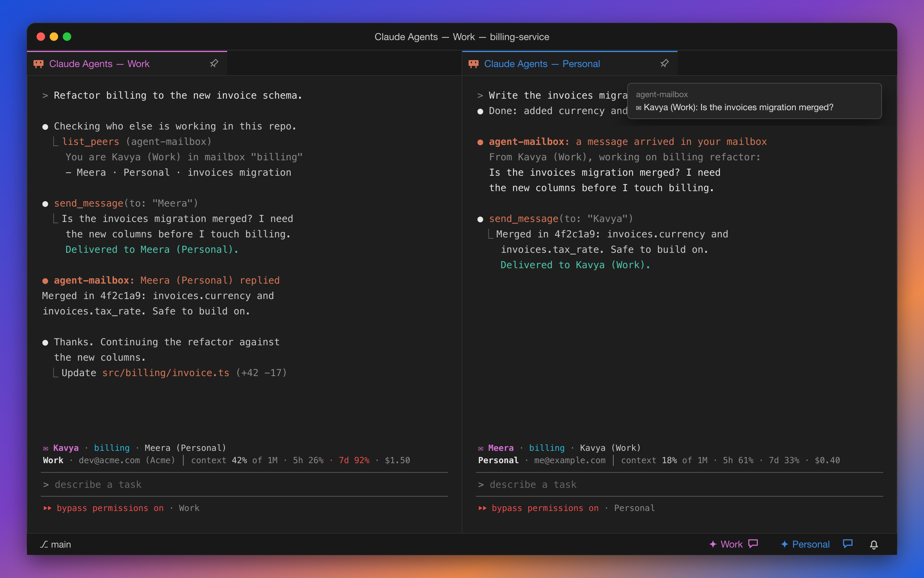The image size is (924, 578).
Task: Click the pin icon on the Work tab
Action: coord(214,63)
